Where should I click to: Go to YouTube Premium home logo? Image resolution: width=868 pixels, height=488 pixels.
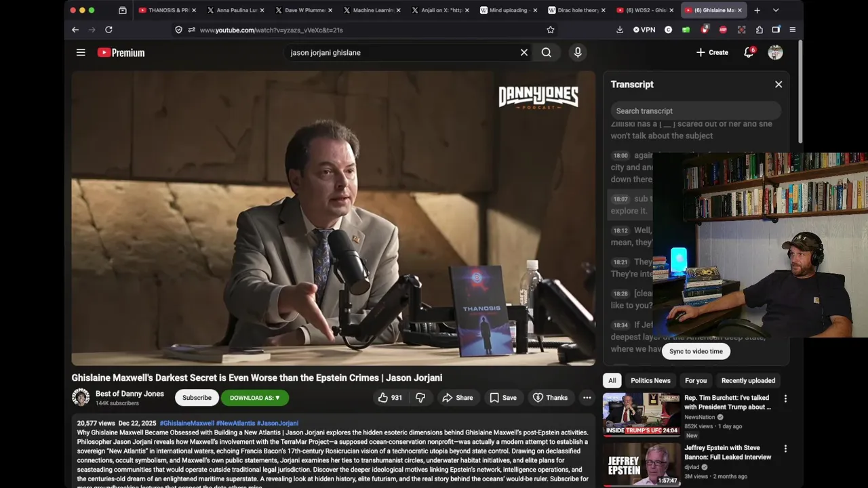121,52
